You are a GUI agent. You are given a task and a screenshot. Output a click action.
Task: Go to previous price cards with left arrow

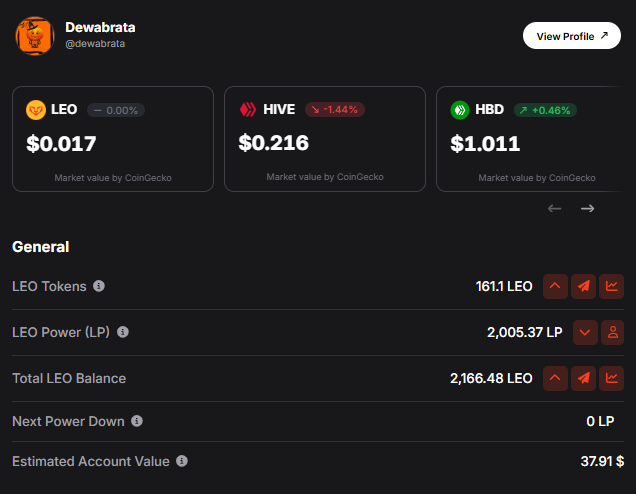(x=554, y=208)
